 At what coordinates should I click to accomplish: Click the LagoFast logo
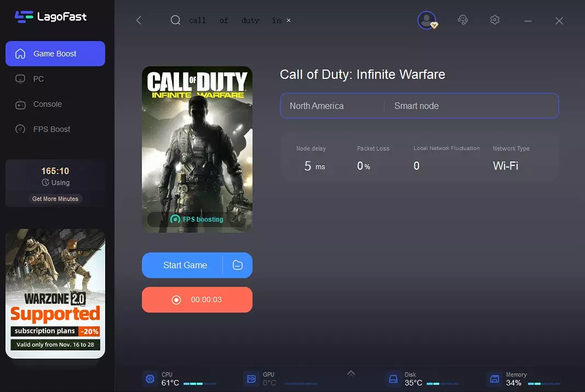coord(51,17)
